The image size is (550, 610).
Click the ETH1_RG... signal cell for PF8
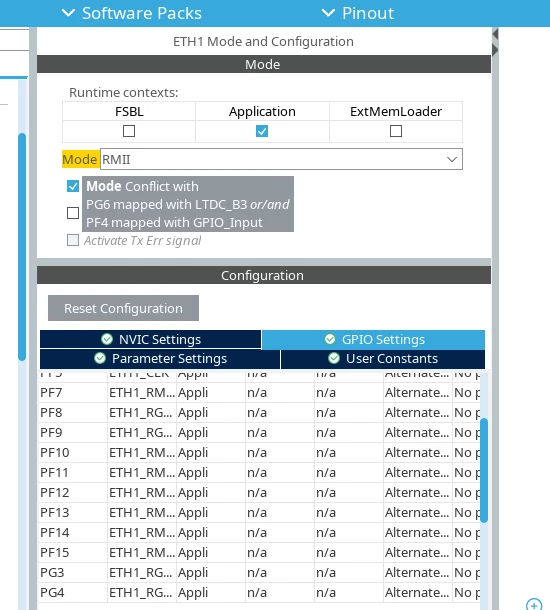(x=142, y=412)
